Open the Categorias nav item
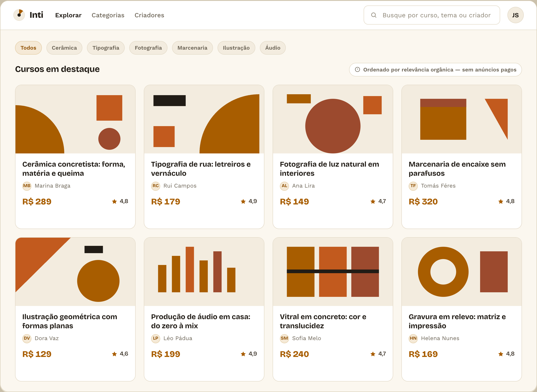 click(108, 15)
